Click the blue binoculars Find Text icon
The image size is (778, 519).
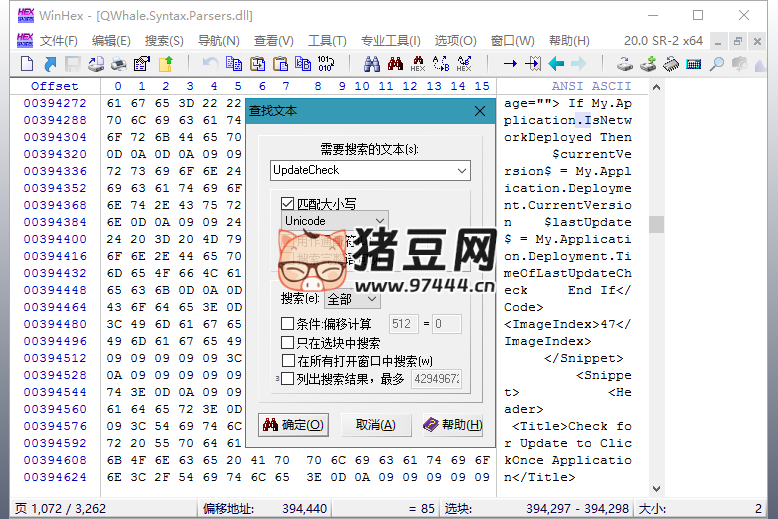coord(372,64)
